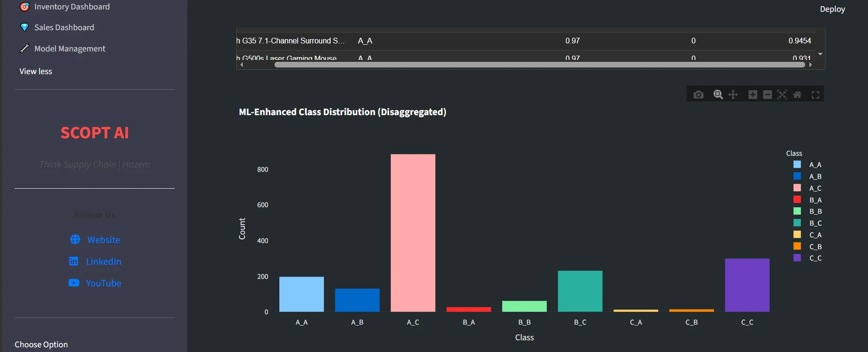Toggle C_B legend entry in chart
This screenshot has width=868, height=352.
click(x=808, y=246)
